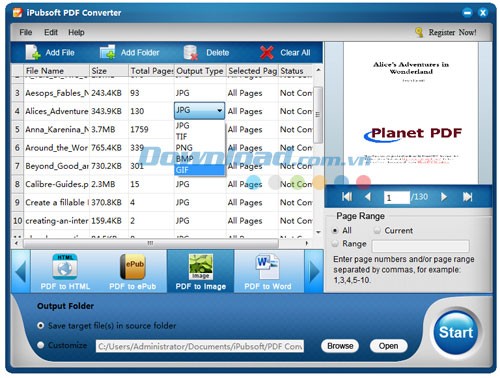
Task: Select the PDF to HTML conversion icon
Action: point(65,267)
